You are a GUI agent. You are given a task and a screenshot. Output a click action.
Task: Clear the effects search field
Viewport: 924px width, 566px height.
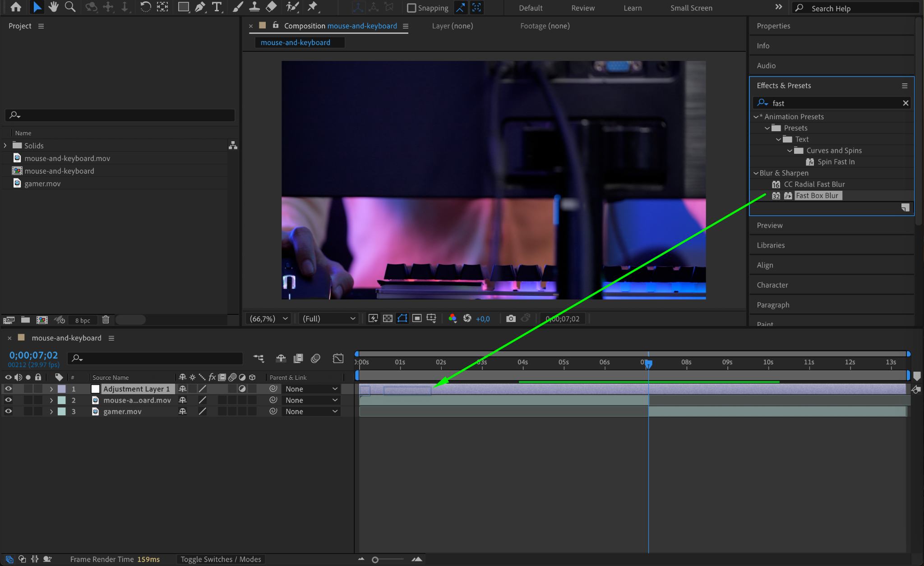point(905,103)
